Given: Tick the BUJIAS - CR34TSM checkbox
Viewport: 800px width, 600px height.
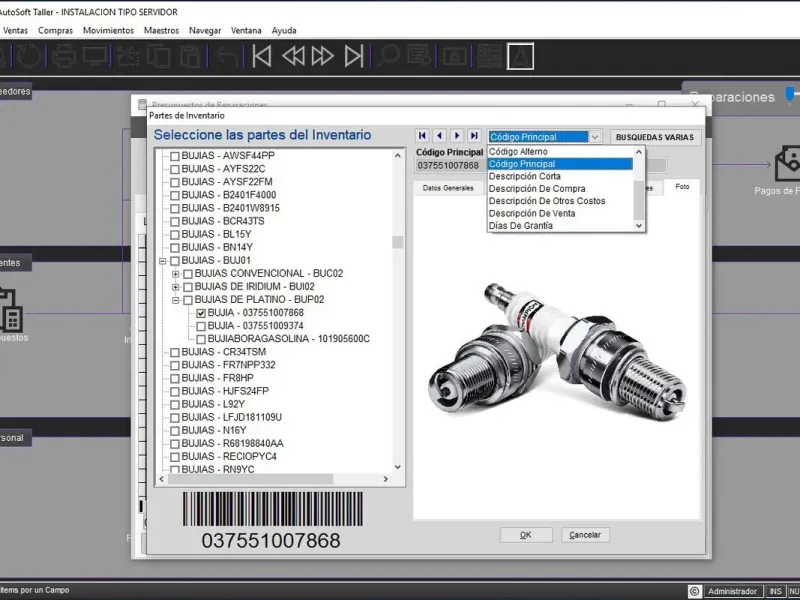Looking at the screenshot, I should point(175,352).
